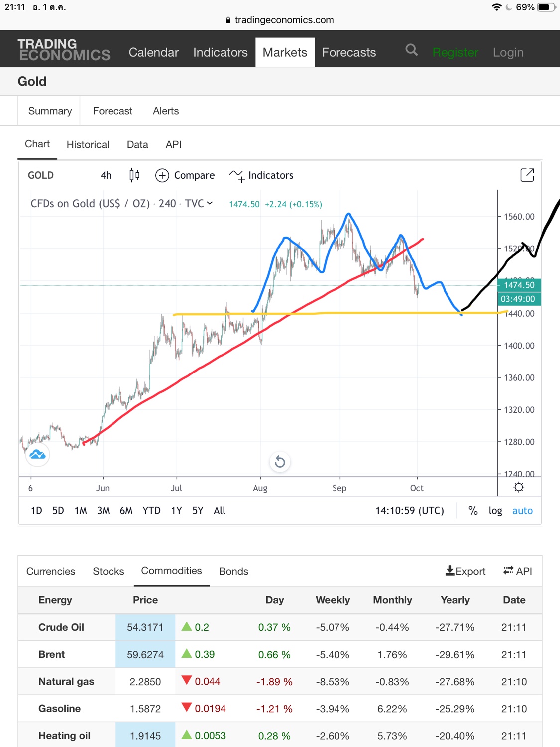The height and width of the screenshot is (747, 560).
Task: Open chart in popup window icon
Action: (527, 175)
